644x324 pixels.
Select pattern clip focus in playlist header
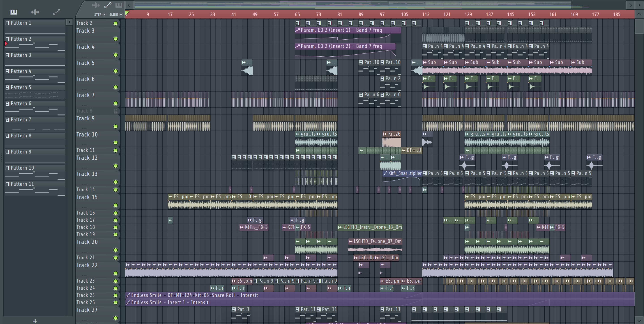pos(119,5)
